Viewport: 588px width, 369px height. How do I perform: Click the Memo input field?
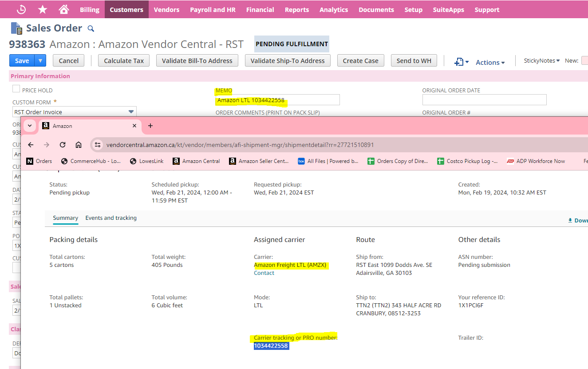point(278,100)
